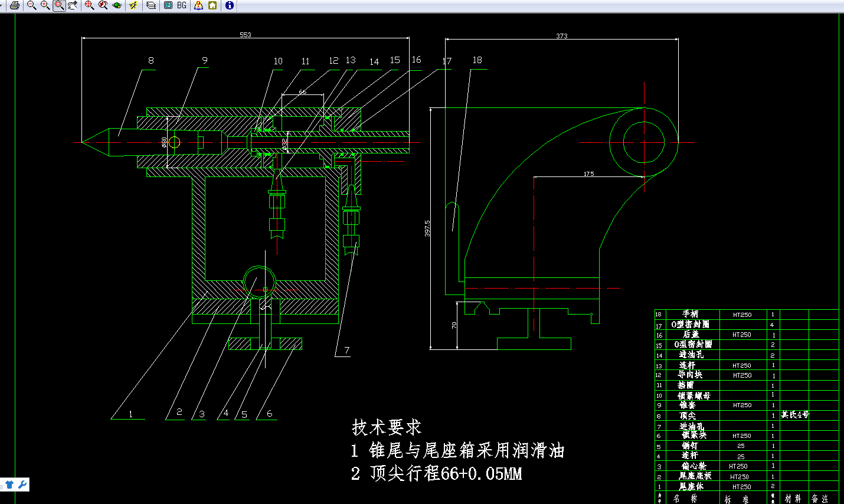This screenshot has width=844, height=504.
Task: Click 锁紧螺母 in the parts table
Action: click(x=694, y=395)
